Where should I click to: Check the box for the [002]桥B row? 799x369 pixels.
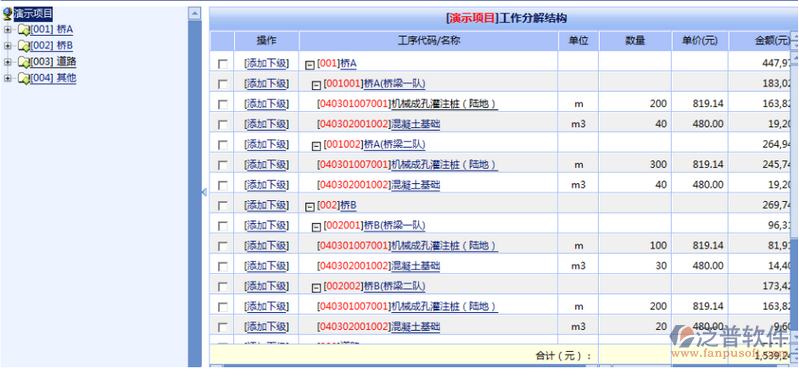tap(223, 206)
